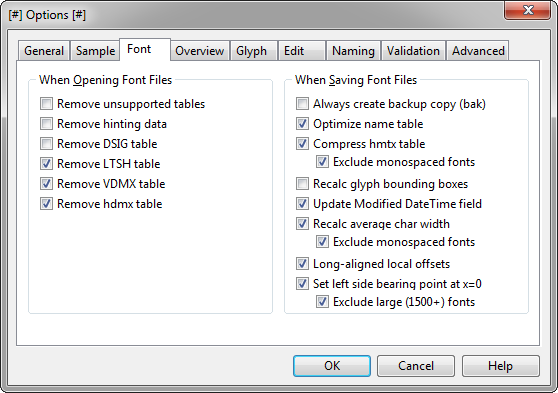Disable Update Modified DateTime field
This screenshot has width=558, height=393.
coord(302,204)
